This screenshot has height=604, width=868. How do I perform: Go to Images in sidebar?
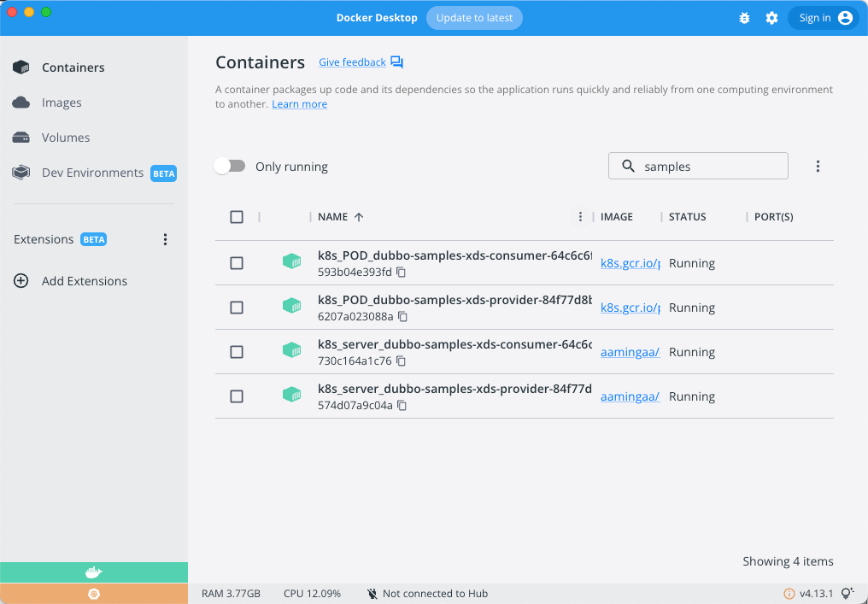pyautogui.click(x=62, y=103)
